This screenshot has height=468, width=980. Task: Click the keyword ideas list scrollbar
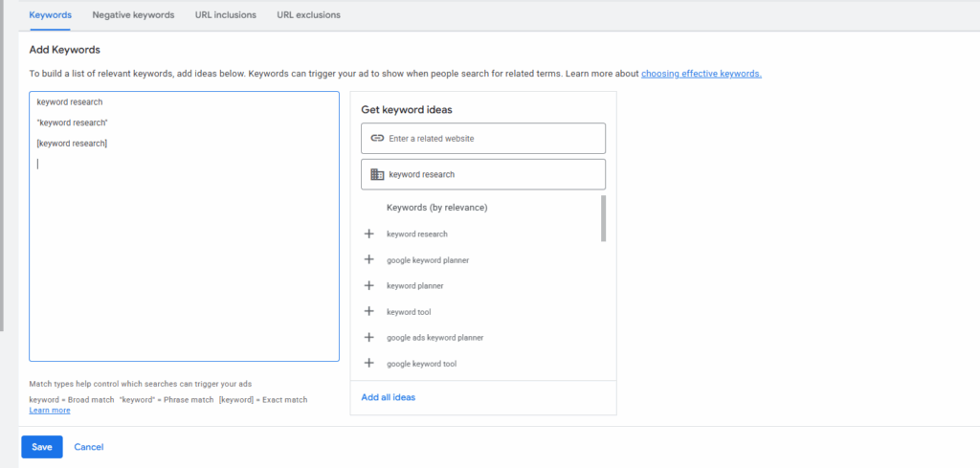(x=603, y=218)
